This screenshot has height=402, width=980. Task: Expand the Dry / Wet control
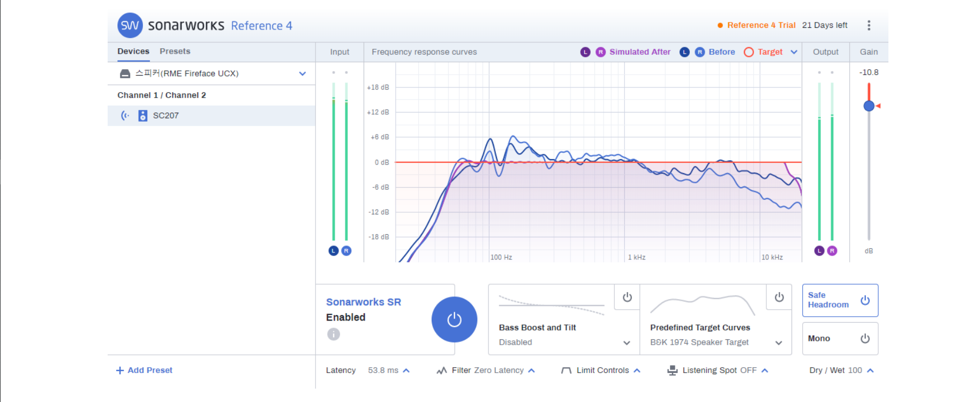click(870, 370)
